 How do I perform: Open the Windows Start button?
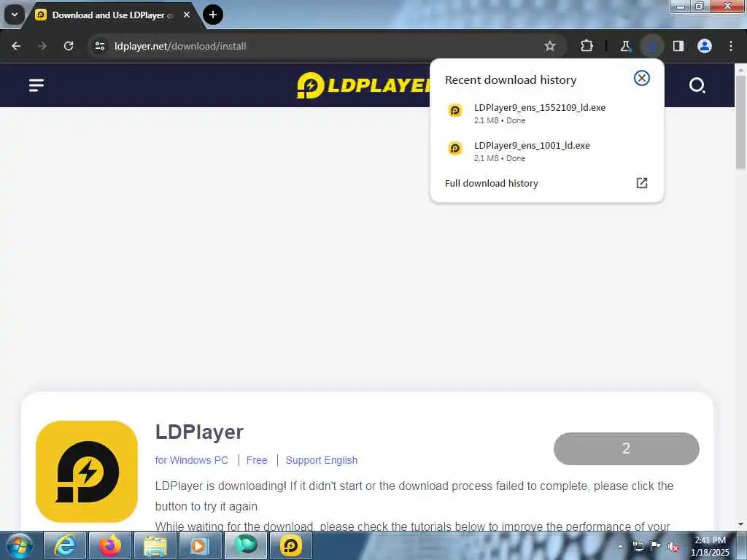(x=19, y=545)
